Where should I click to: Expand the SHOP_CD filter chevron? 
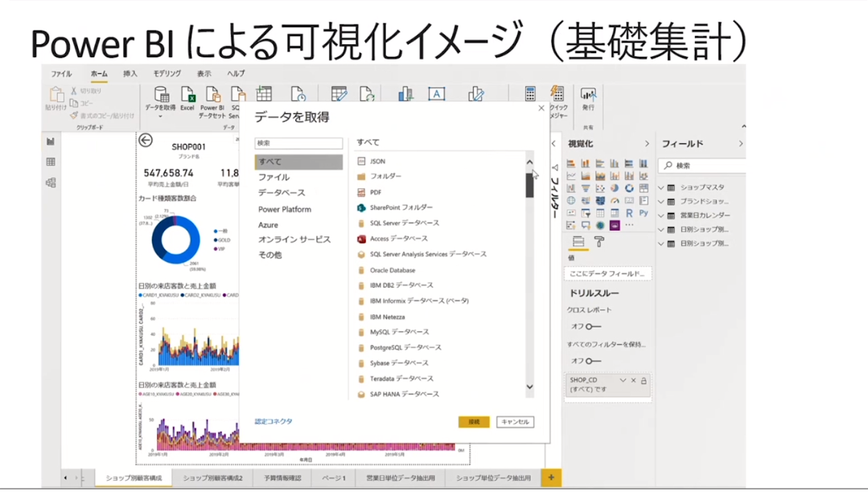click(623, 381)
